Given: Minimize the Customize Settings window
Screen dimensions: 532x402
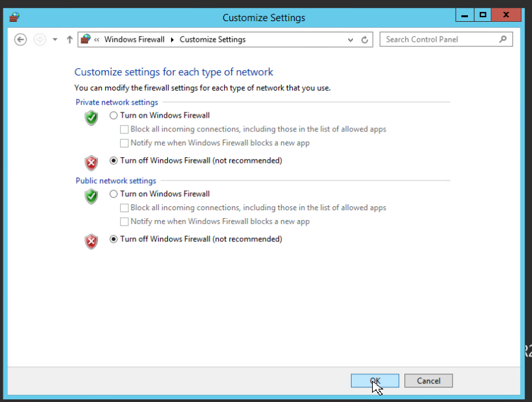Looking at the screenshot, I should (x=465, y=15).
